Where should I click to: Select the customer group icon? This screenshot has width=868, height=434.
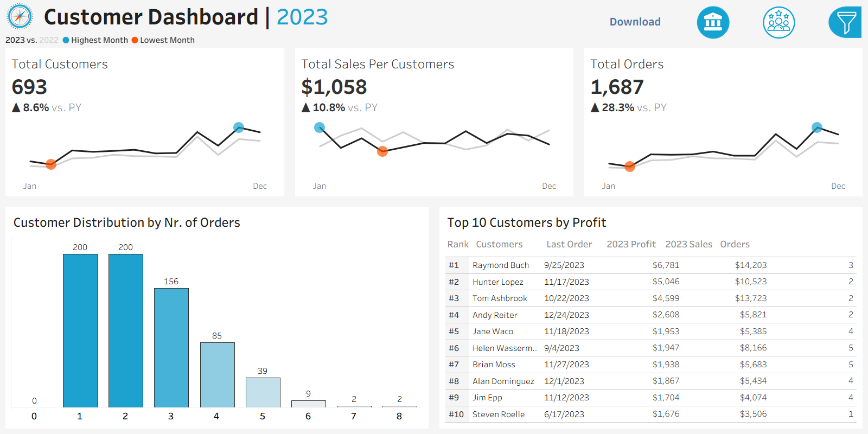click(x=778, y=22)
